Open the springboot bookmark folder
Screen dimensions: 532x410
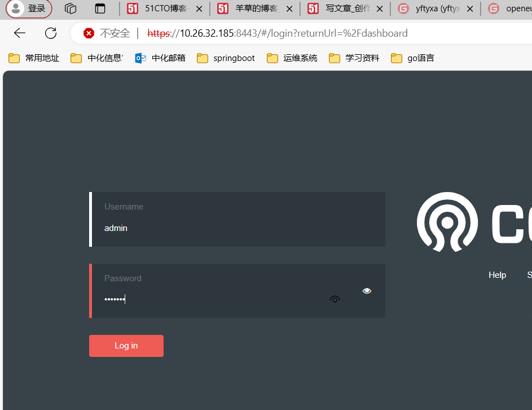click(226, 58)
